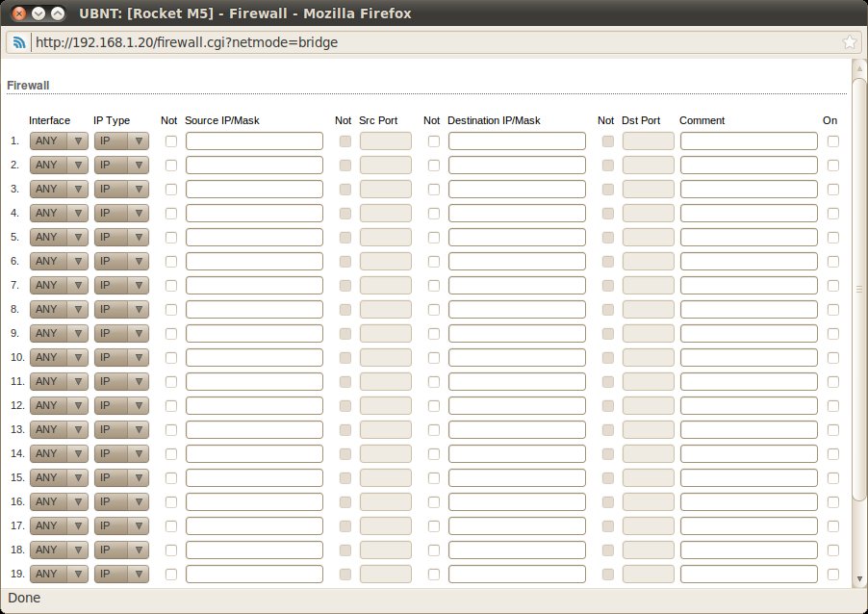The image size is (868, 614).
Task: Open IP Type dropdown for rule 17
Action: (121, 526)
